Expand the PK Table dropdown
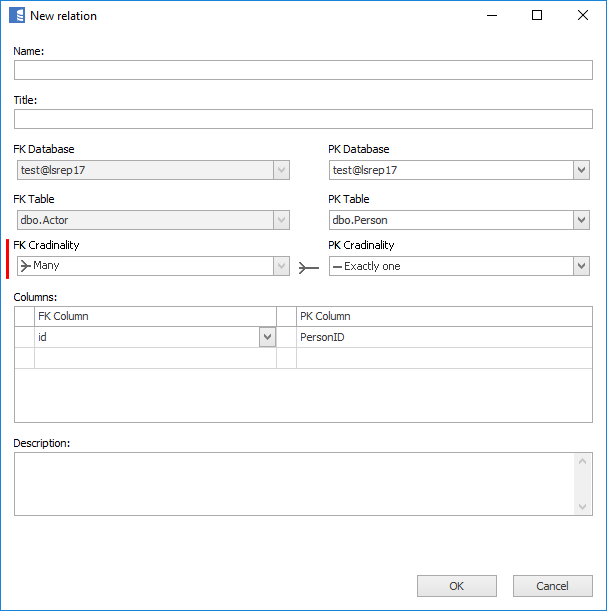 coord(581,220)
